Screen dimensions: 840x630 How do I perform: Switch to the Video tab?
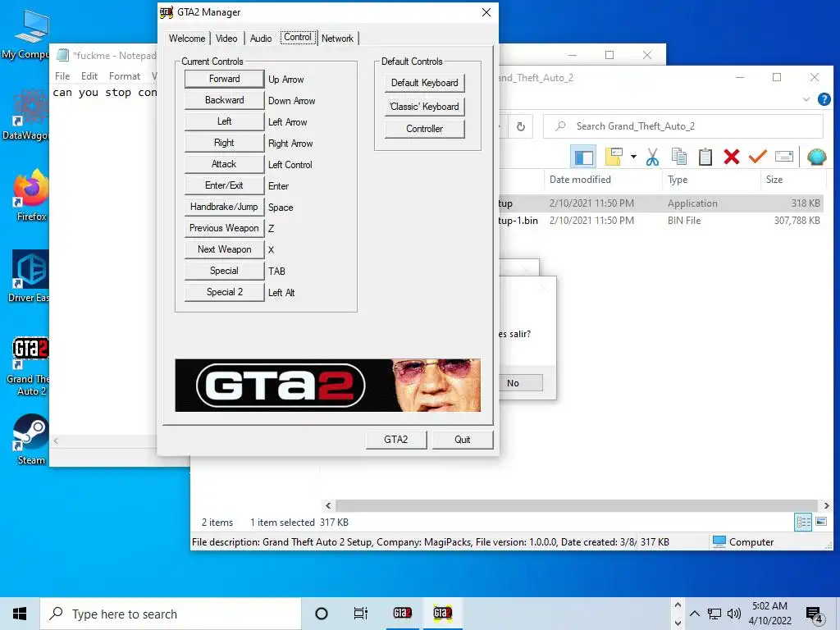click(x=226, y=39)
